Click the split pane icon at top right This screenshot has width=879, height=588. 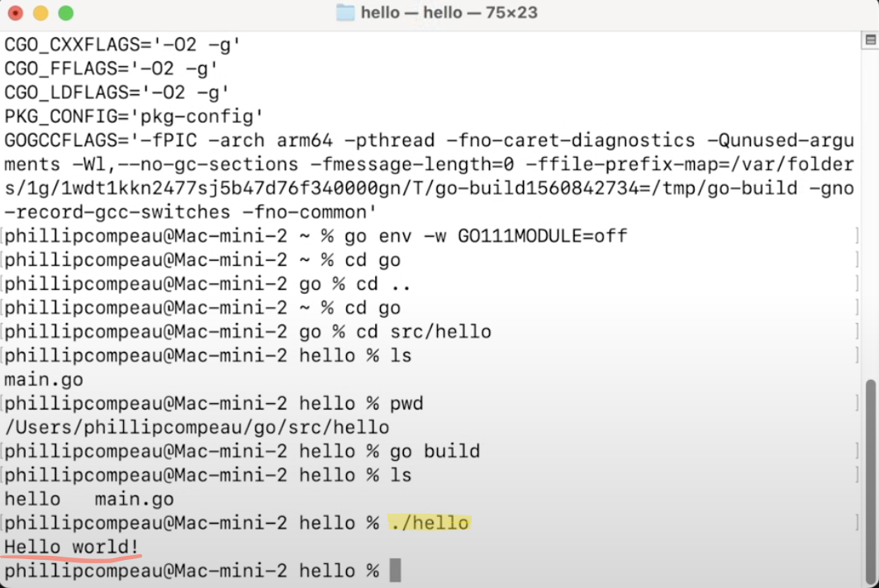click(x=870, y=40)
